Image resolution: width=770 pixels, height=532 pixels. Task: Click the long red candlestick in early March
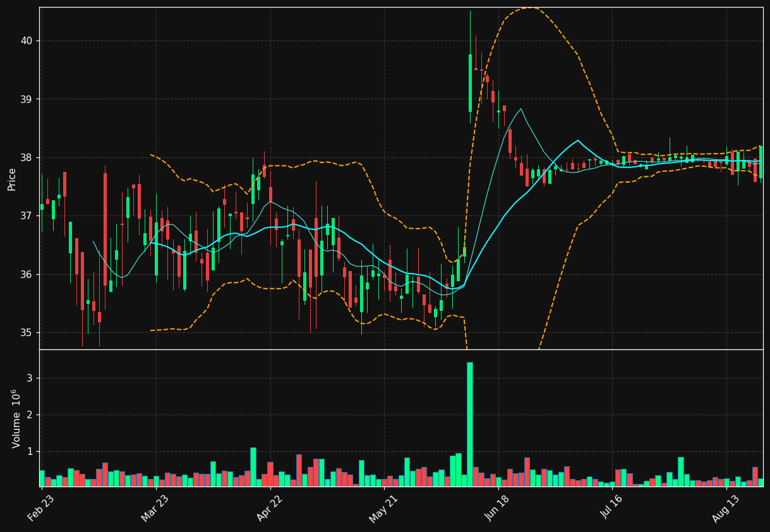point(105,229)
